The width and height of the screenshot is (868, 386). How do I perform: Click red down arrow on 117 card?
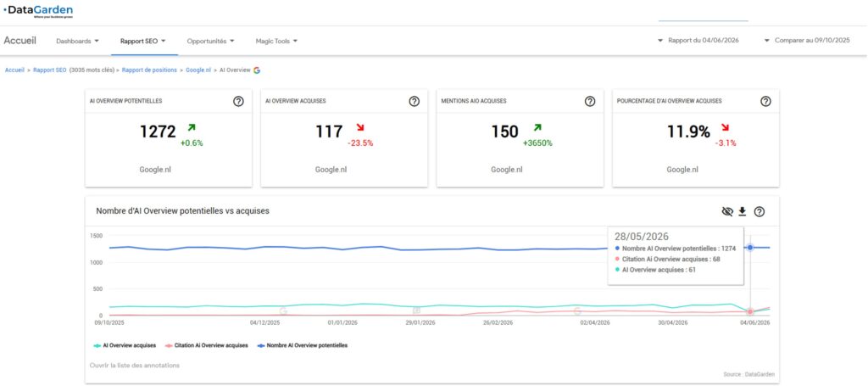pyautogui.click(x=359, y=128)
